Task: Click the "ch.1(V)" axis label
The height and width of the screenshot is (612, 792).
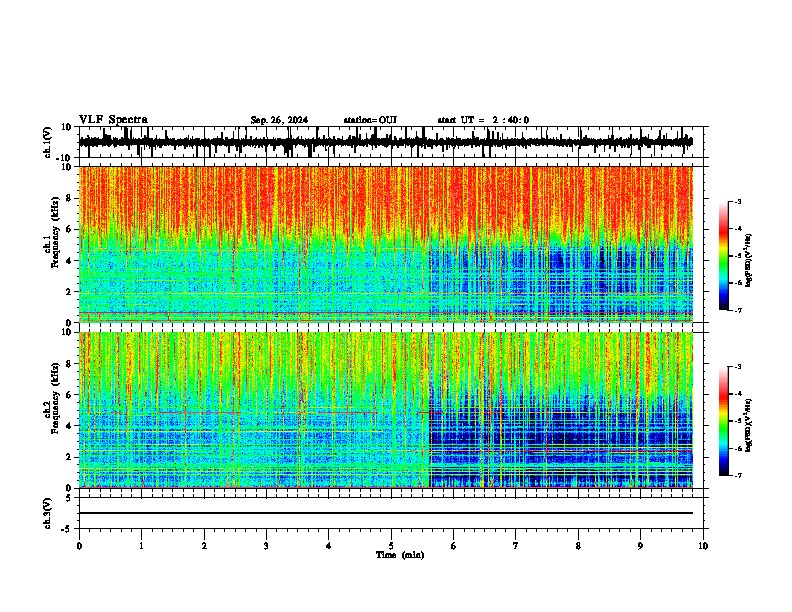Action: [x=47, y=142]
